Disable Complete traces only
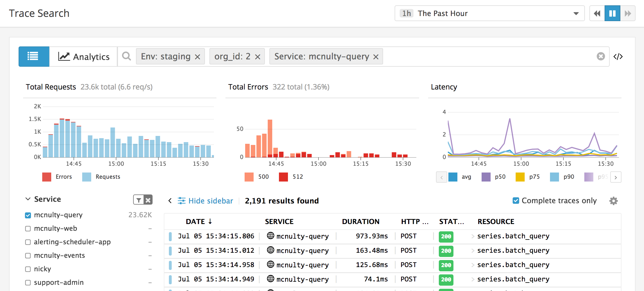This screenshot has width=644, height=291. point(515,200)
